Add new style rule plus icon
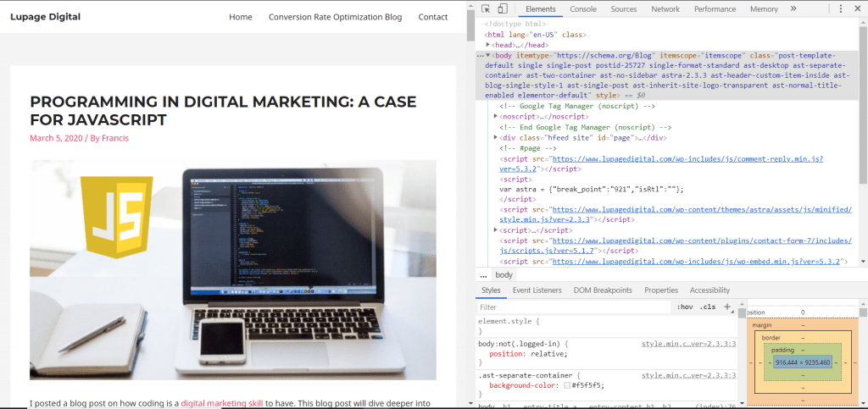 (727, 307)
